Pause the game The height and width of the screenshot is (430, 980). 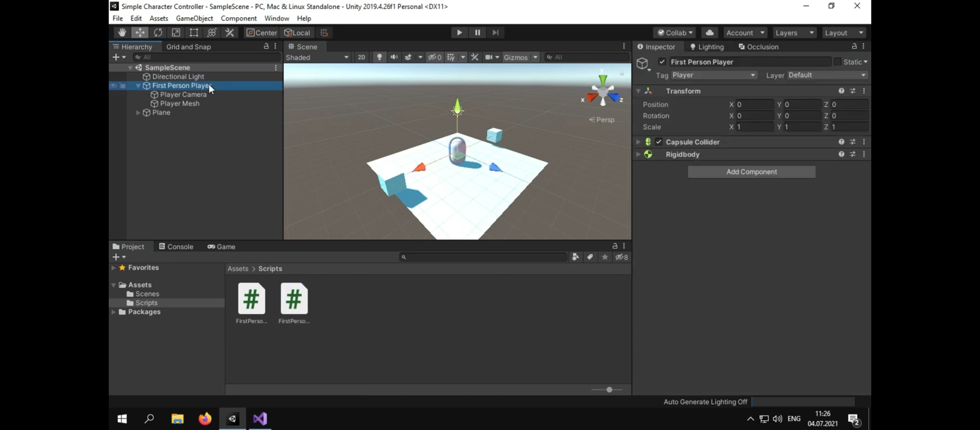477,33
